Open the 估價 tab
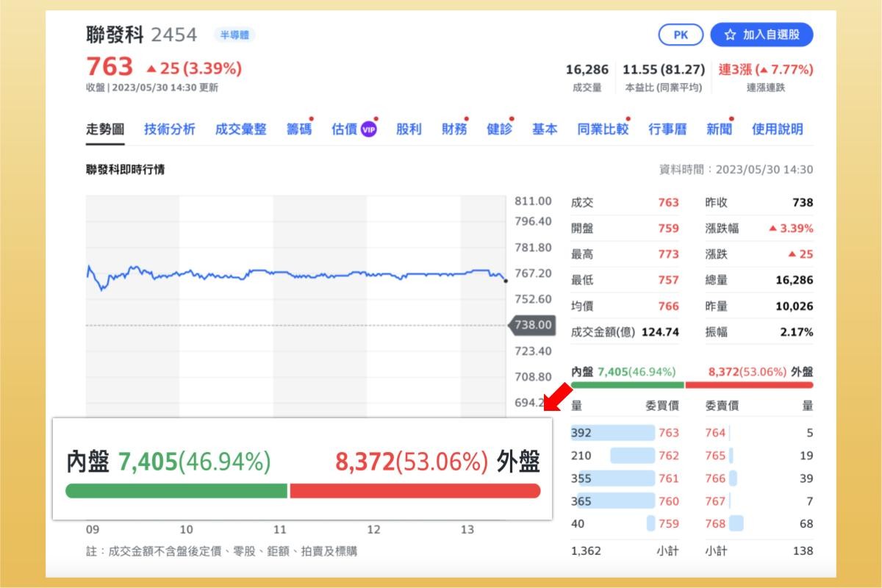Screen dimensions: 882x588 (x=344, y=129)
